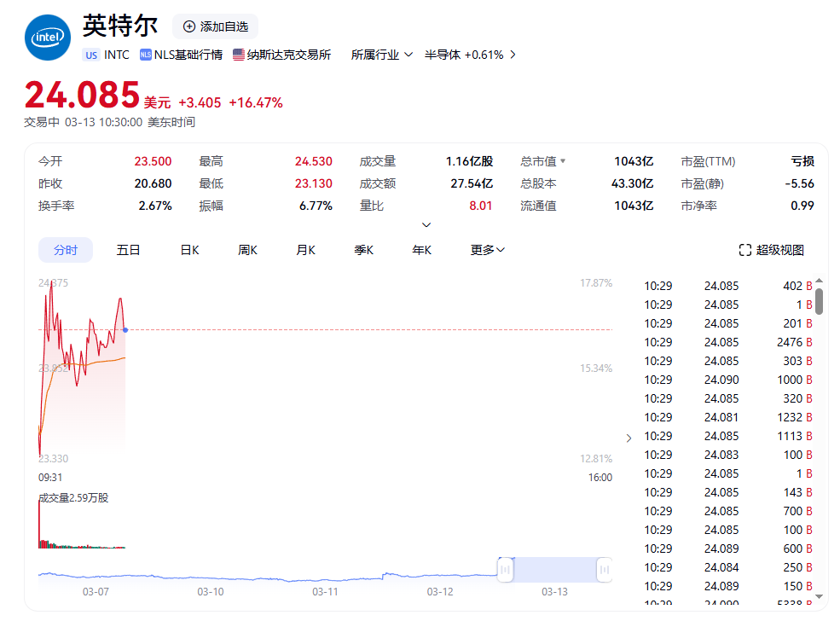
Task: Click the 超级视图 button label
Action: (x=779, y=250)
